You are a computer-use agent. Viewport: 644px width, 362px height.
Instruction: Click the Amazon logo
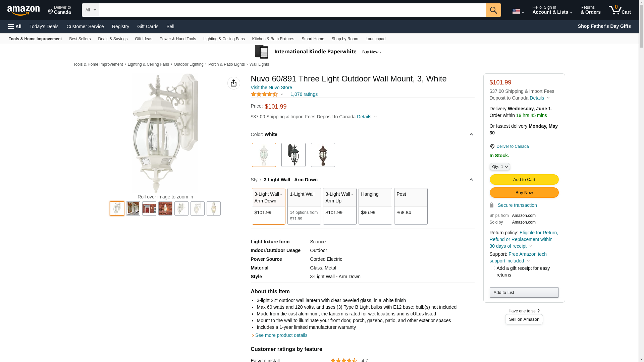coord(23,11)
